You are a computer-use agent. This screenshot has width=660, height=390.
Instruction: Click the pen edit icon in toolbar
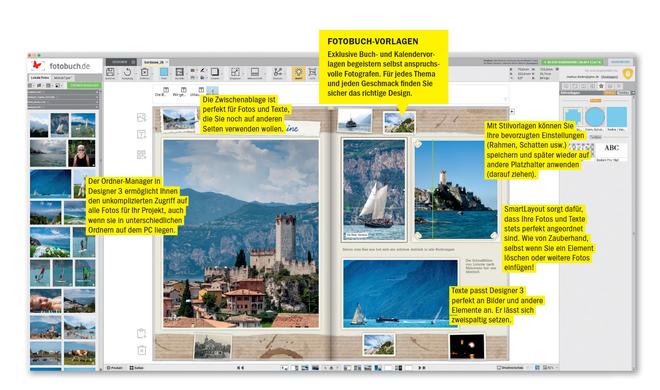coord(202,70)
